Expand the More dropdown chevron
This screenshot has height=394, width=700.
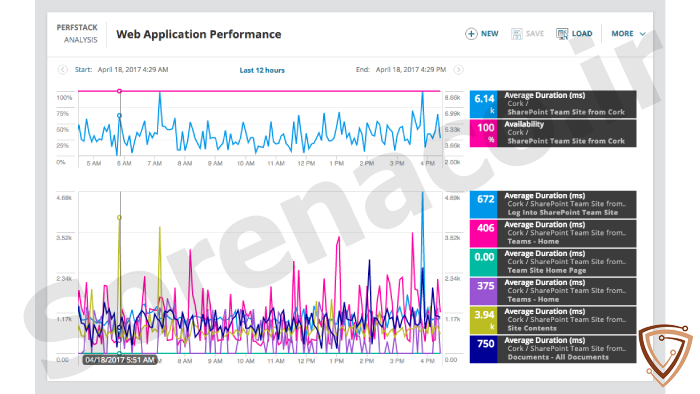(x=643, y=34)
